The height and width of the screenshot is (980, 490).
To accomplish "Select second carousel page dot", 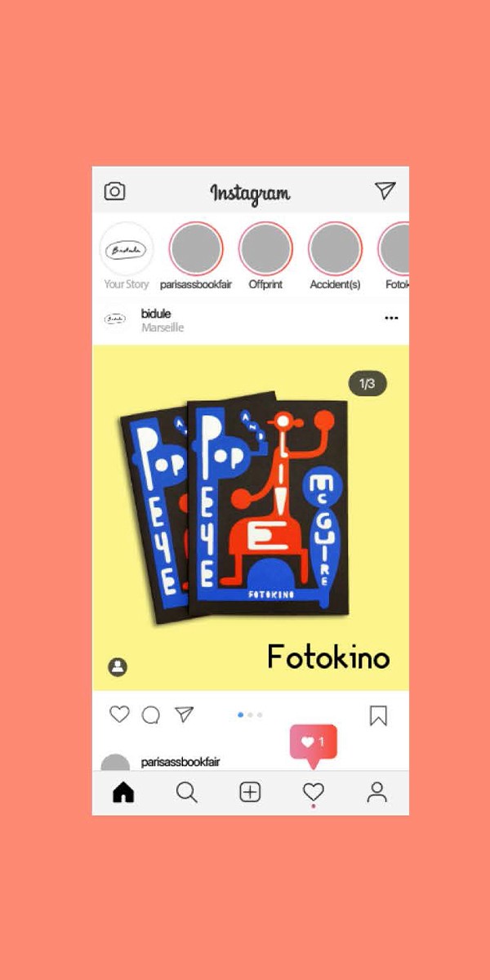I will coord(250,715).
